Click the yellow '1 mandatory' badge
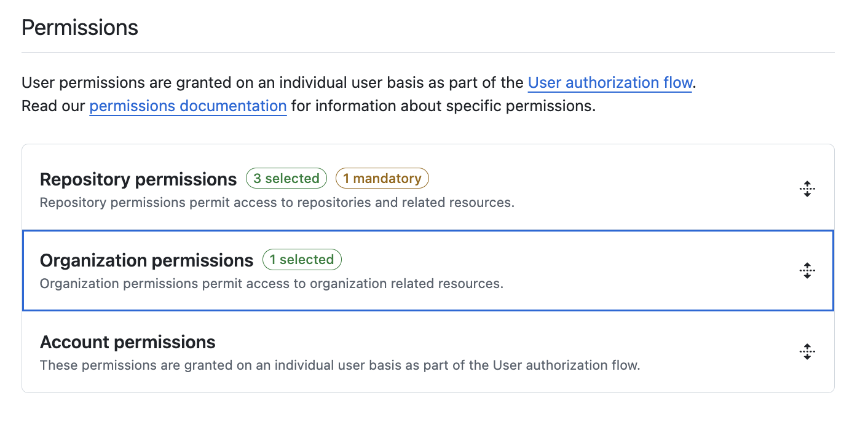 [382, 178]
